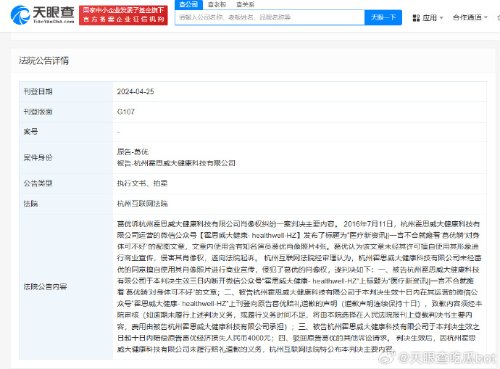The image size is (500, 369).
Task: Click the 案号 row label
Action: pyautogui.click(x=31, y=132)
